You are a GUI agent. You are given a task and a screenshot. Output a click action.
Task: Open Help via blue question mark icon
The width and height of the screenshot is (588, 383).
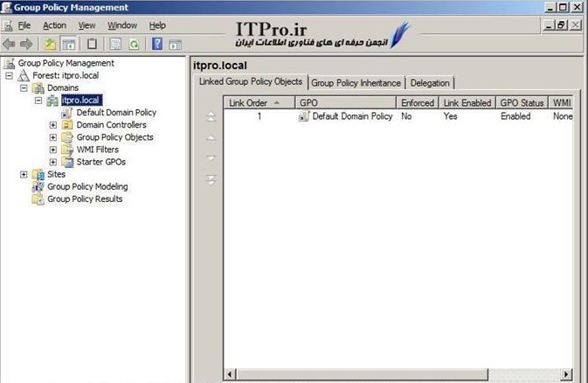[157, 44]
